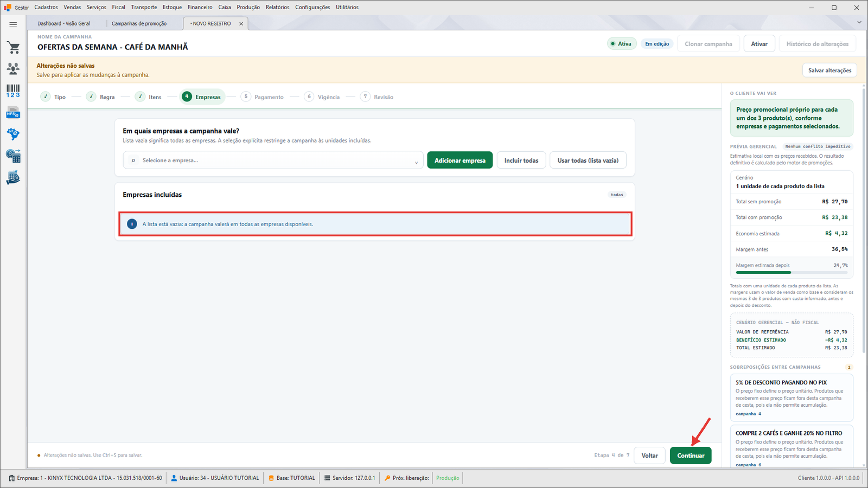Open the customers people icon in sidebar

13,69
